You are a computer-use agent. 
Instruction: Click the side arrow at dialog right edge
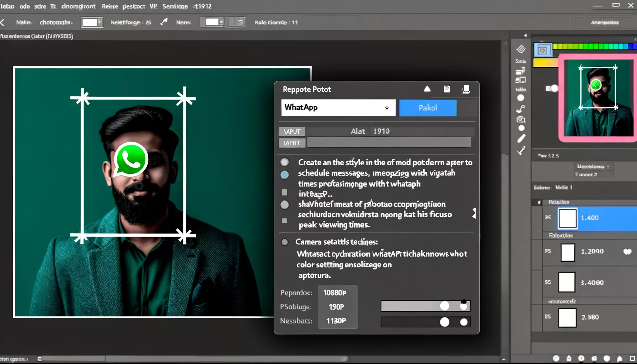[x=474, y=213]
